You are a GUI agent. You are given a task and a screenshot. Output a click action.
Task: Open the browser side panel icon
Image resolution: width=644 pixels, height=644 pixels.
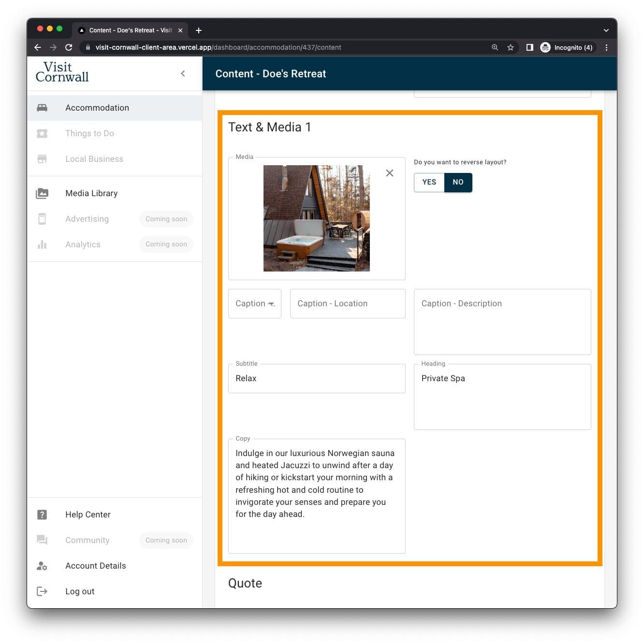pos(529,47)
